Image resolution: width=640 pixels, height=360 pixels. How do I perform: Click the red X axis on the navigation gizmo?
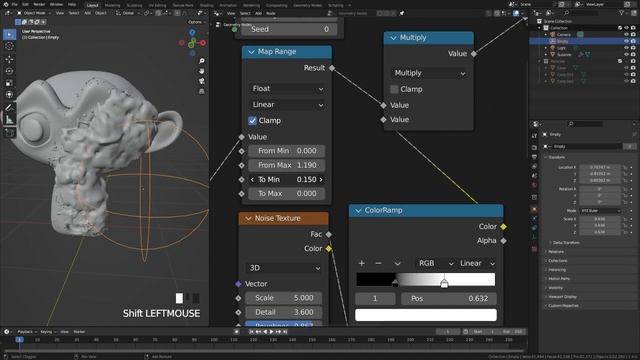tap(202, 42)
